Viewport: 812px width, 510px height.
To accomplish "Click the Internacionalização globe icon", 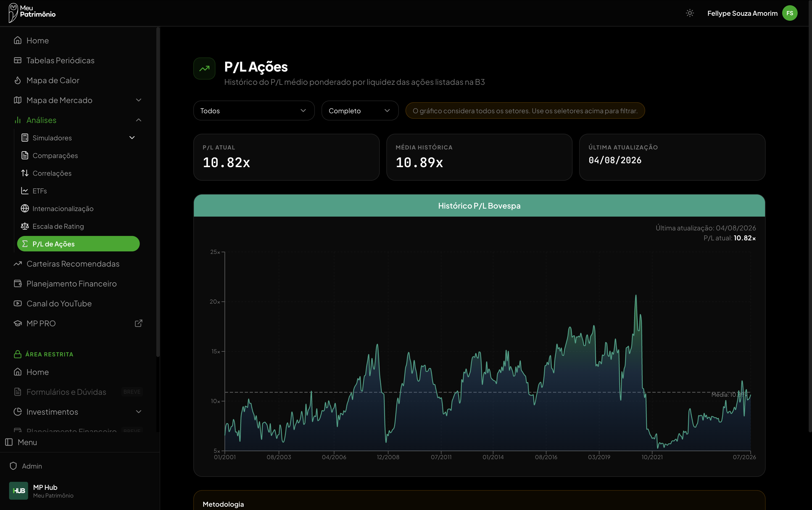I will point(25,209).
